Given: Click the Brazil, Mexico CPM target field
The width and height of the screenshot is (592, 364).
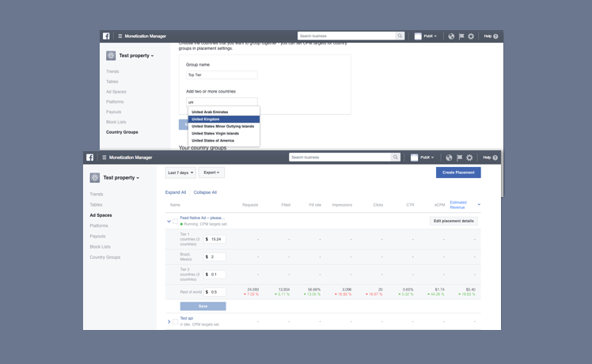Looking at the screenshot, I should (x=214, y=256).
